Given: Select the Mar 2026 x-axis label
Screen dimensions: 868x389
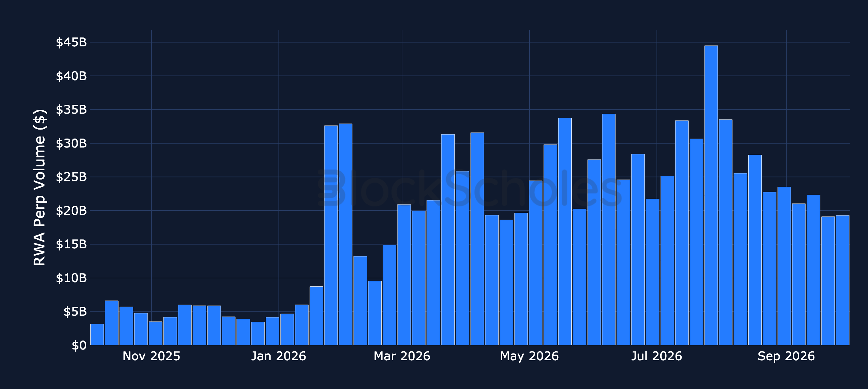Looking at the screenshot, I should pyautogui.click(x=402, y=356).
